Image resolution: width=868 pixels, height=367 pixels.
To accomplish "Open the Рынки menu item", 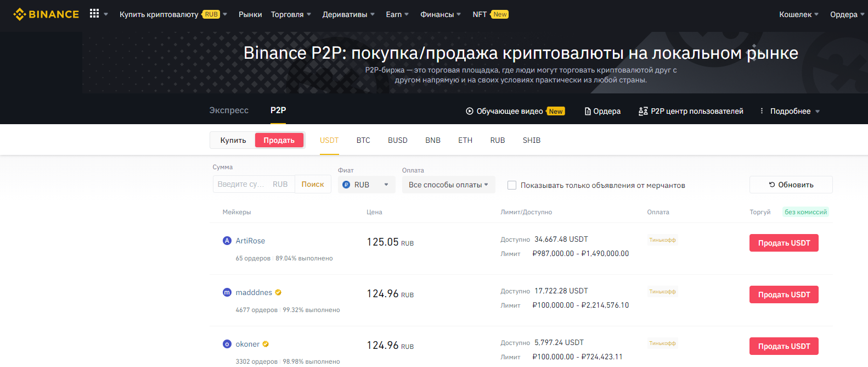I will pos(250,14).
